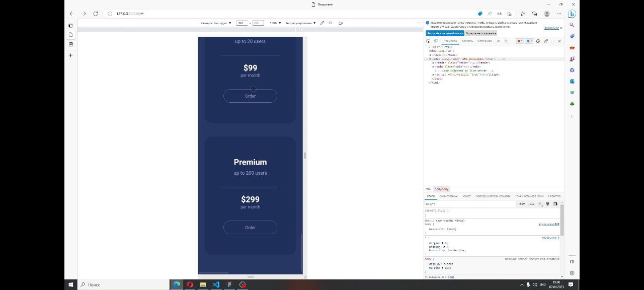Switch to the DOM Breakpoints tab
644x290 pixels.
coord(529,196)
